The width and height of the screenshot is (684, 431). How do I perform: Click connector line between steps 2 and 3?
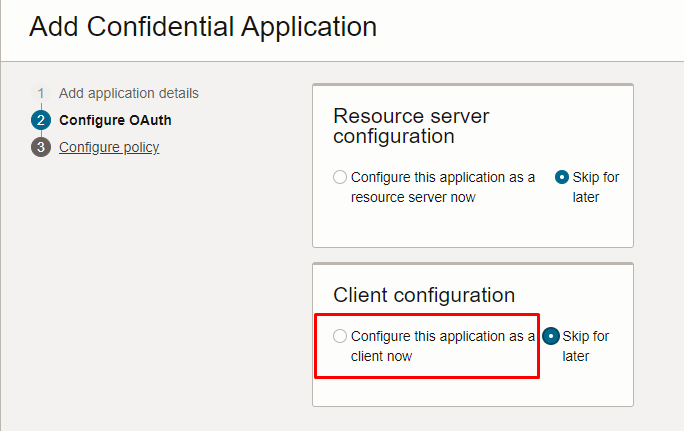pos(41,133)
